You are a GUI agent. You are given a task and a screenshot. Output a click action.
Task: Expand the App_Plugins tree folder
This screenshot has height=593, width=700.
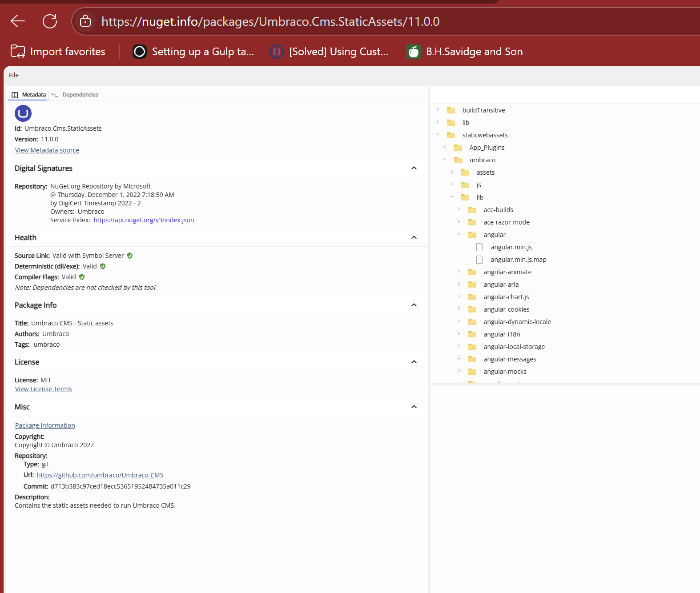[445, 147]
